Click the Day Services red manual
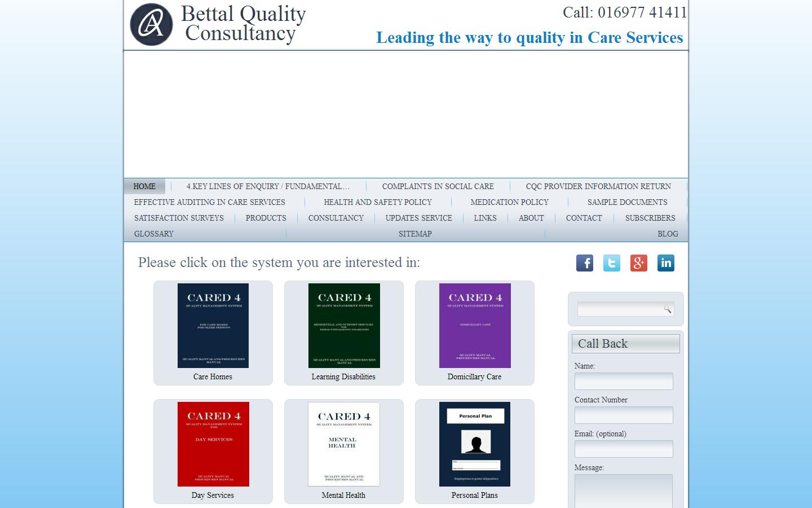This screenshot has height=508, width=812. click(x=213, y=444)
